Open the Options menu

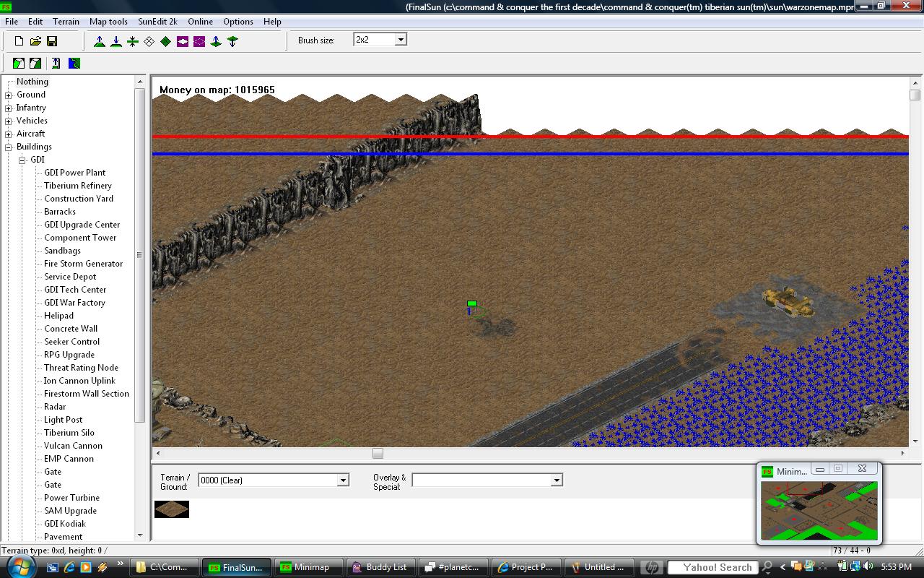pyautogui.click(x=238, y=22)
